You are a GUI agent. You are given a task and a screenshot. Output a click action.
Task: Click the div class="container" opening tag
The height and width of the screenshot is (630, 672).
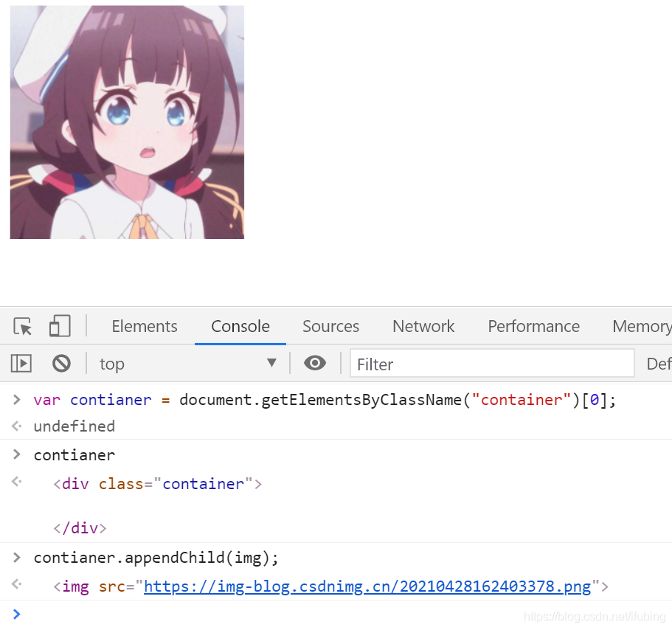[157, 484]
